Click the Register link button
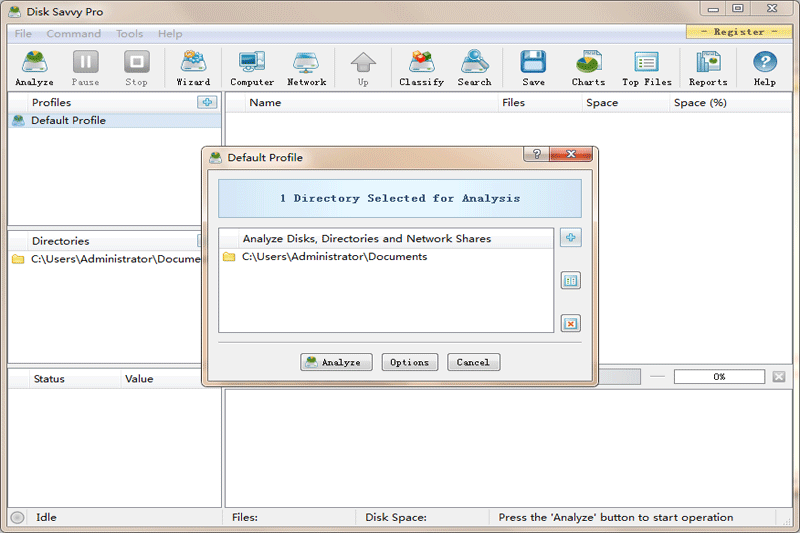The width and height of the screenshot is (800, 533). 739,32
